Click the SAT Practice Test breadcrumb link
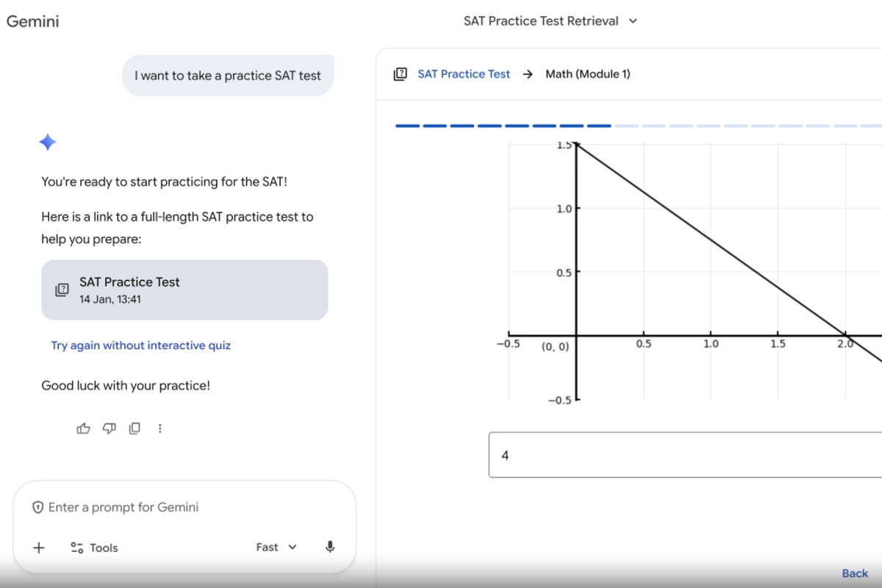 464,74
